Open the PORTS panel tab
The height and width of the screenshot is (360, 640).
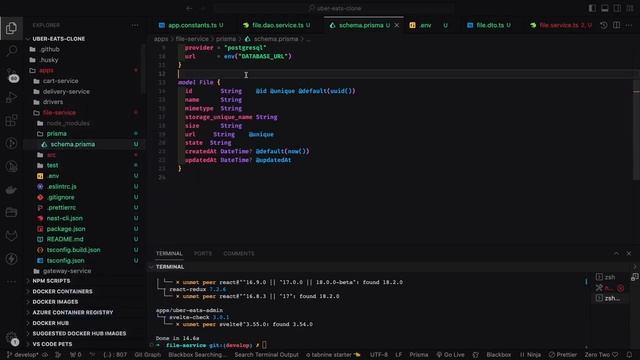203,253
